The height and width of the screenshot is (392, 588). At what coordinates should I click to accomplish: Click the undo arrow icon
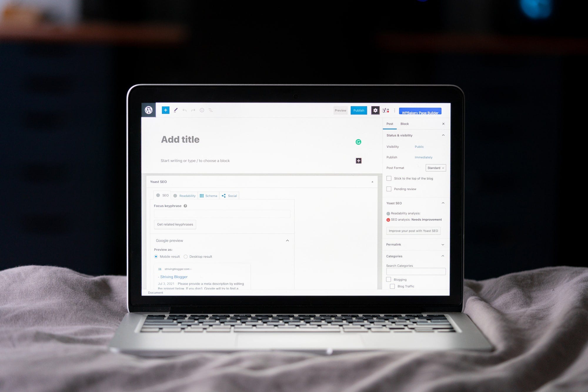tap(184, 110)
